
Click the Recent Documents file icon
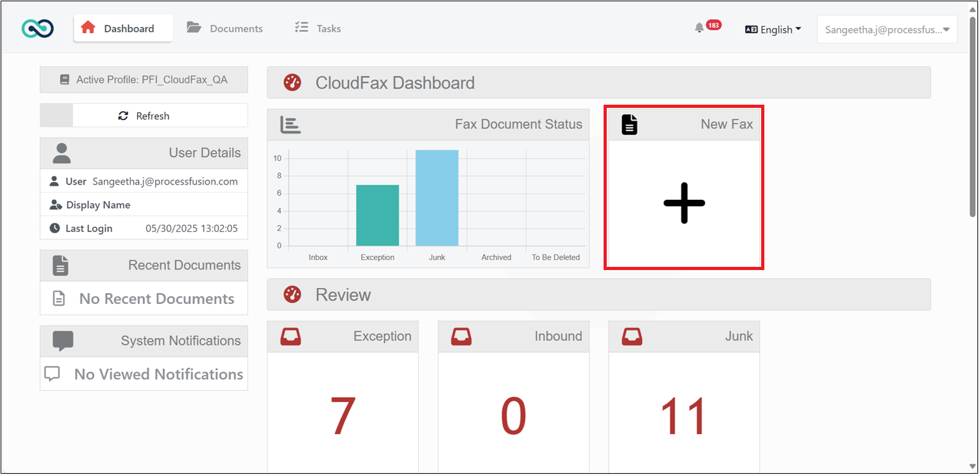click(61, 265)
